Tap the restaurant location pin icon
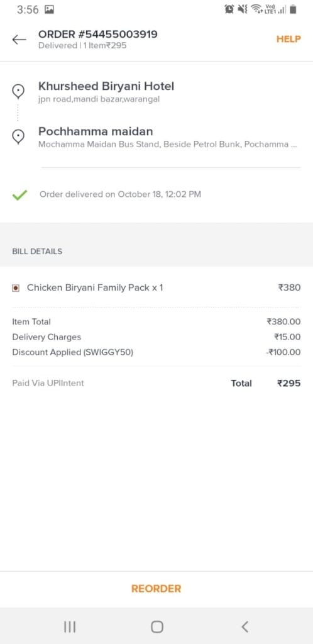The image size is (313, 644). 18,91
